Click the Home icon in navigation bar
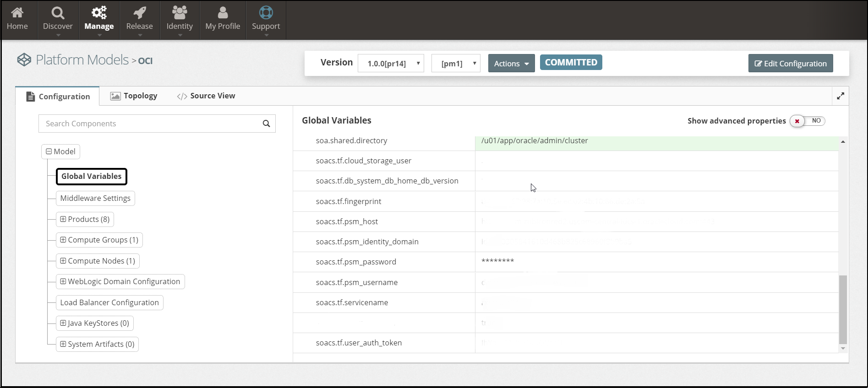The width and height of the screenshot is (868, 388). tap(17, 13)
